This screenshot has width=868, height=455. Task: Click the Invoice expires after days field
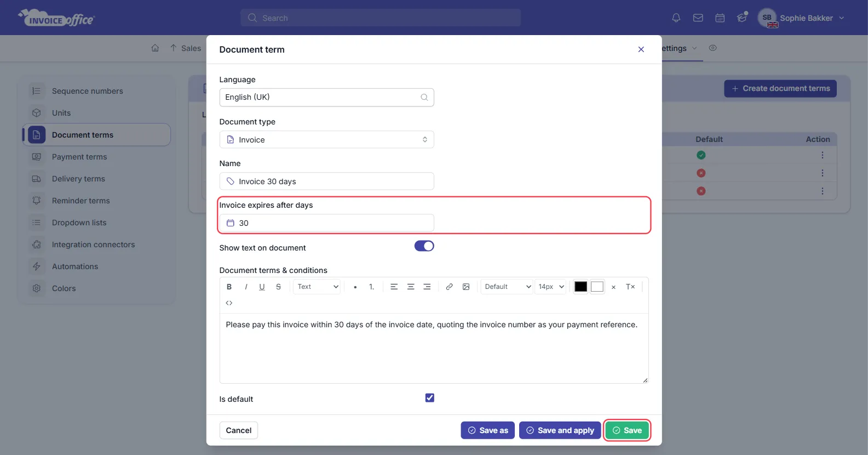326,223
